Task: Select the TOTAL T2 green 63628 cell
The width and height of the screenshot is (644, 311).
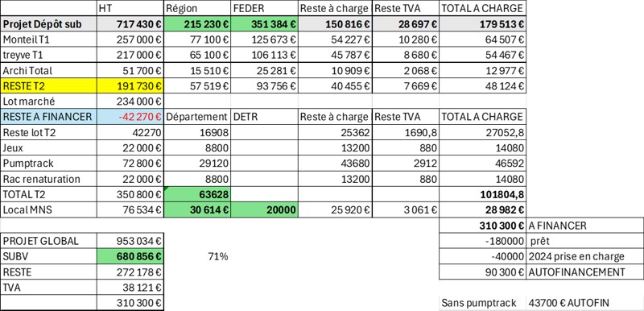Action: click(197, 194)
